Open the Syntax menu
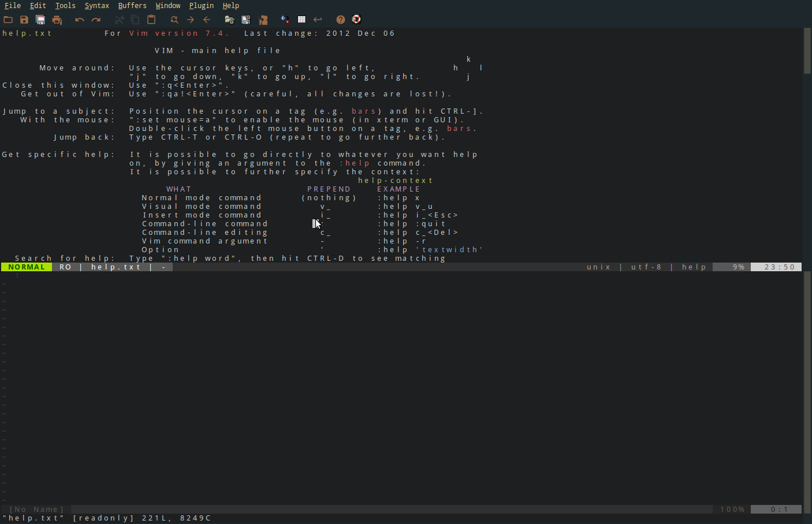Image resolution: width=812 pixels, height=524 pixels. 97,5
